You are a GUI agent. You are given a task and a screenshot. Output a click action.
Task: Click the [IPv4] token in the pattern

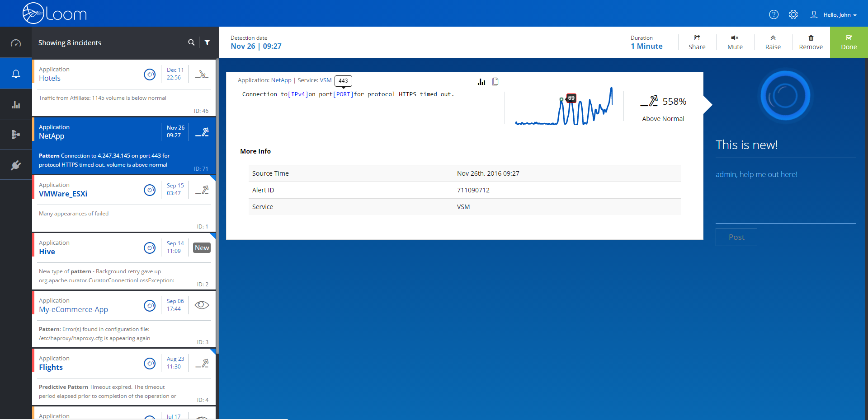tap(298, 94)
